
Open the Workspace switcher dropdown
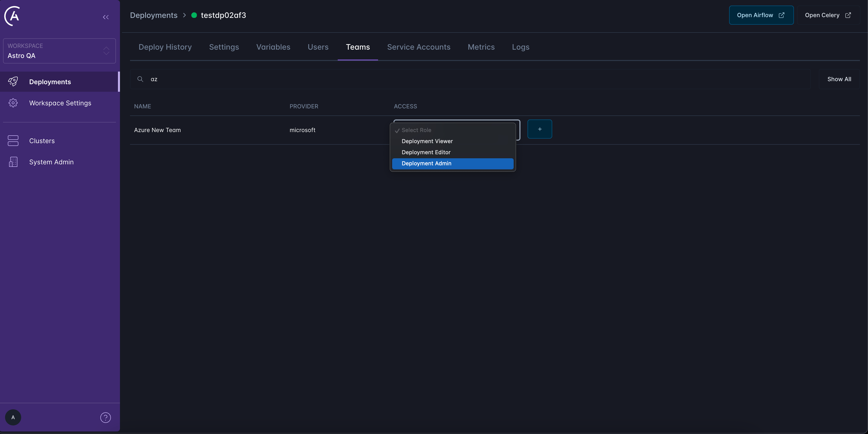coord(59,51)
